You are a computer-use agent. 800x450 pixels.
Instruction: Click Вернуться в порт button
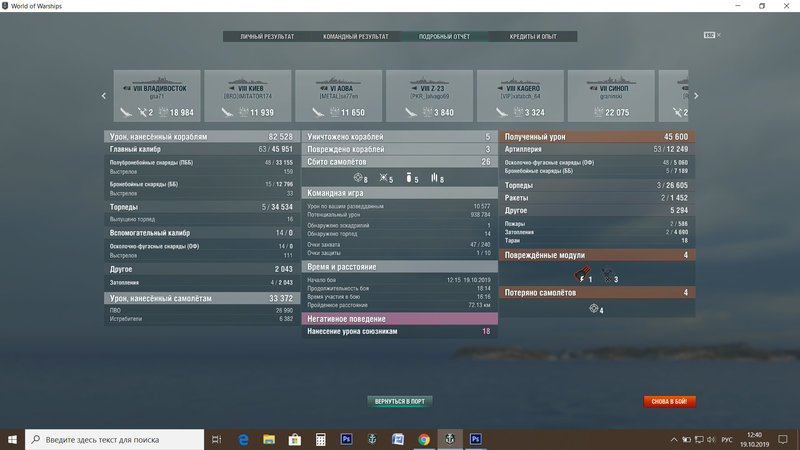(x=399, y=402)
